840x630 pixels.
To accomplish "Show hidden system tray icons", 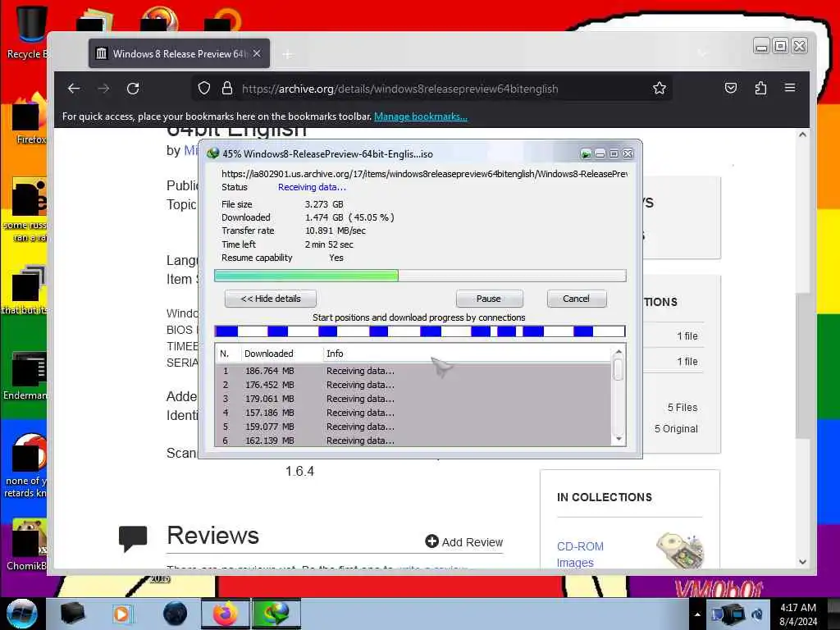I will coord(697,614).
